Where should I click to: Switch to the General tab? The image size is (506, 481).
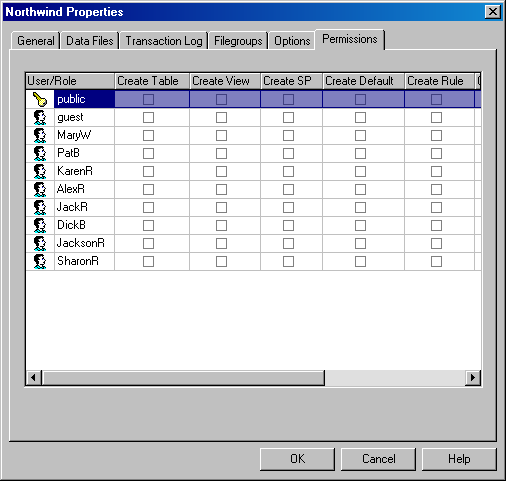tap(36, 41)
